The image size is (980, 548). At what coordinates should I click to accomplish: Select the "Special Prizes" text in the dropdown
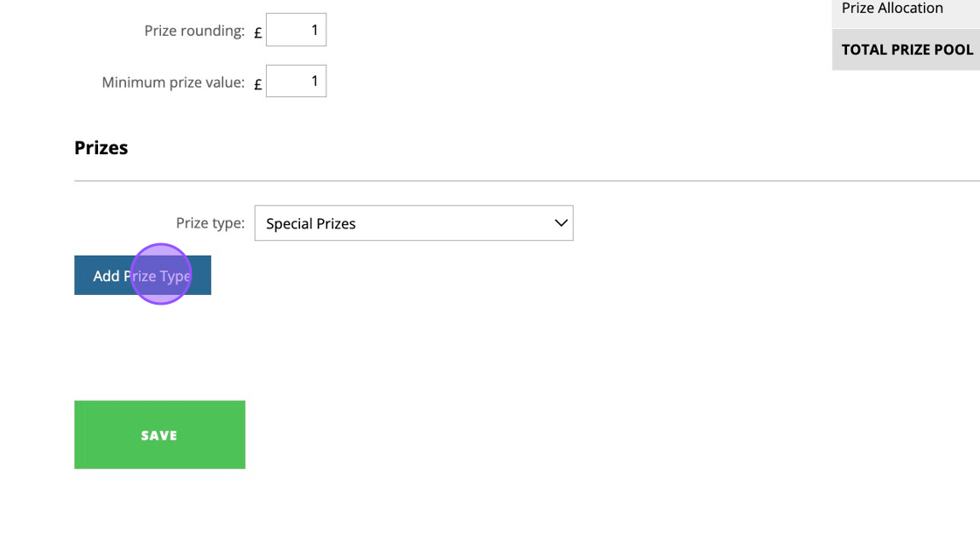311,224
